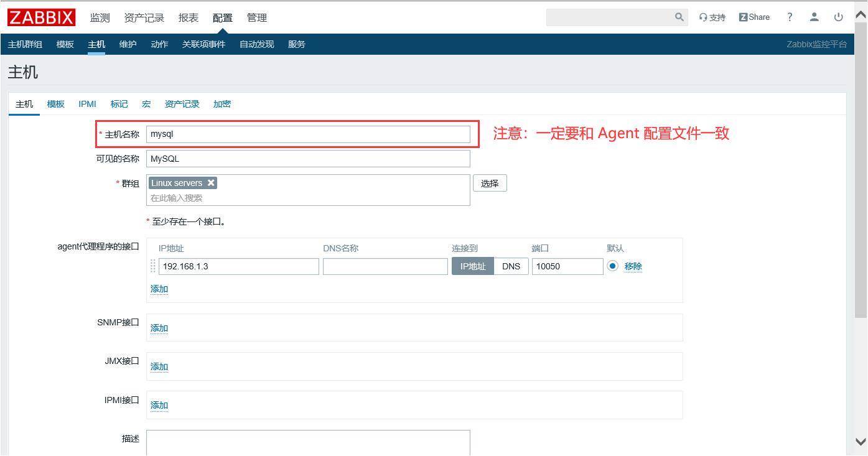Open the support headset link
This screenshot has height=456, width=868.
tap(712, 17)
